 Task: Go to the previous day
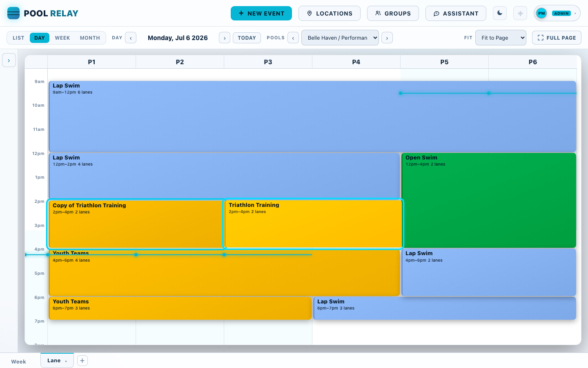131,38
